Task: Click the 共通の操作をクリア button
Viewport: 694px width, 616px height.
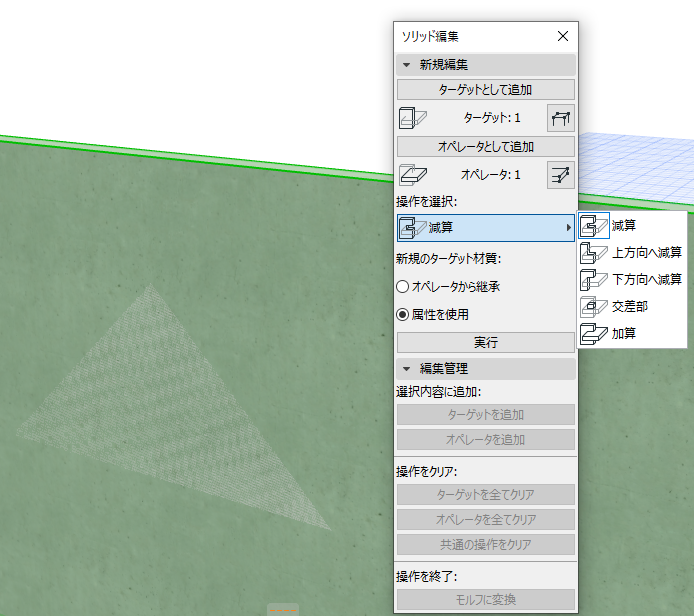Action: coord(486,545)
